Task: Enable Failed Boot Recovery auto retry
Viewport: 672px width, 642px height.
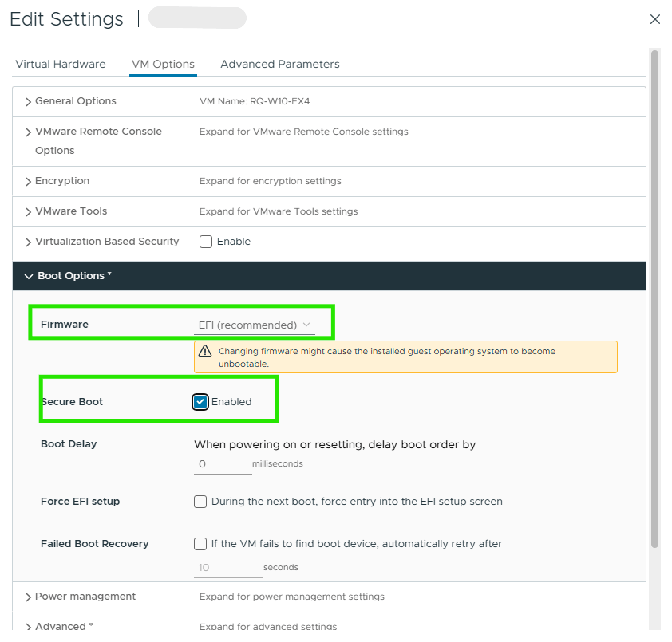Action: point(200,544)
